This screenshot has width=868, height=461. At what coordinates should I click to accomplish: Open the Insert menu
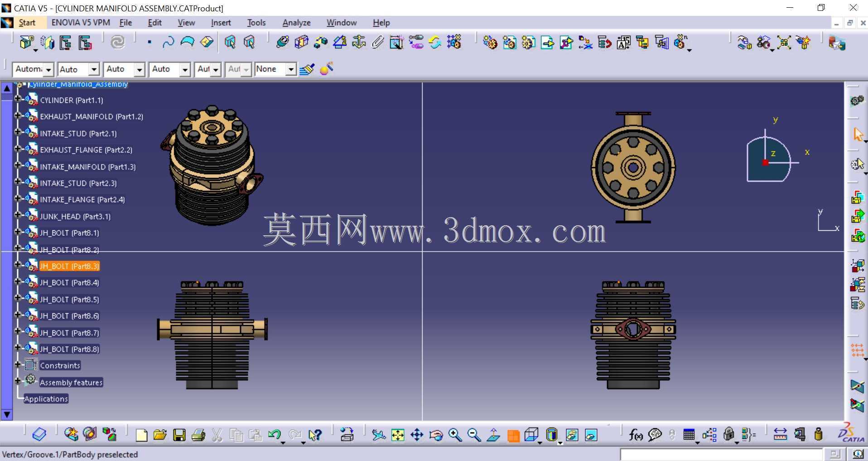coord(221,23)
